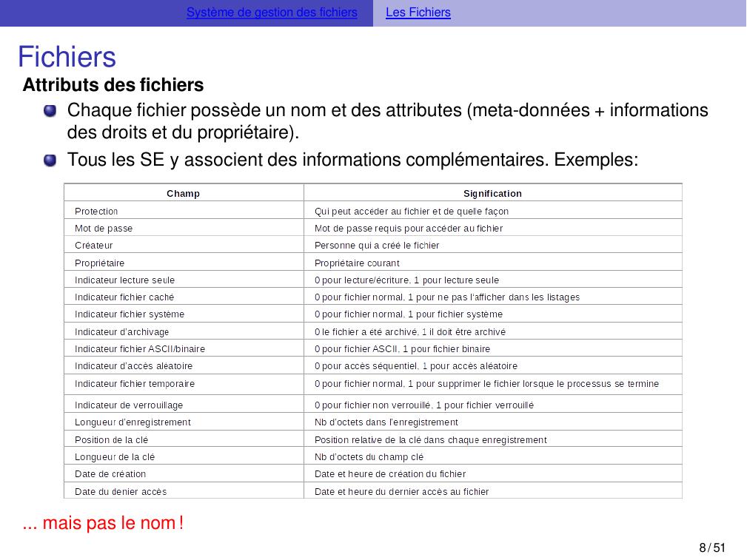Image resolution: width=747 pixels, height=560 pixels.
Task: Click the red '... mais pas le nom !' text
Action: (103, 524)
